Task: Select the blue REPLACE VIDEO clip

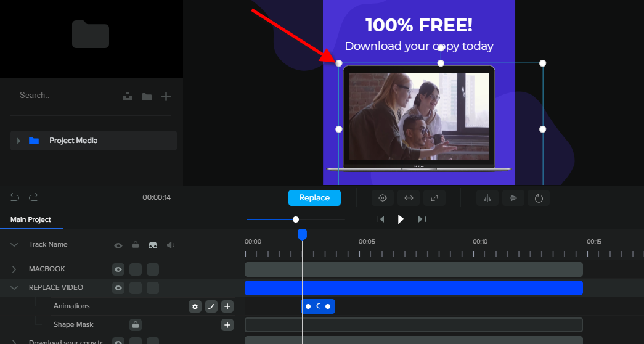Action: [x=414, y=288]
